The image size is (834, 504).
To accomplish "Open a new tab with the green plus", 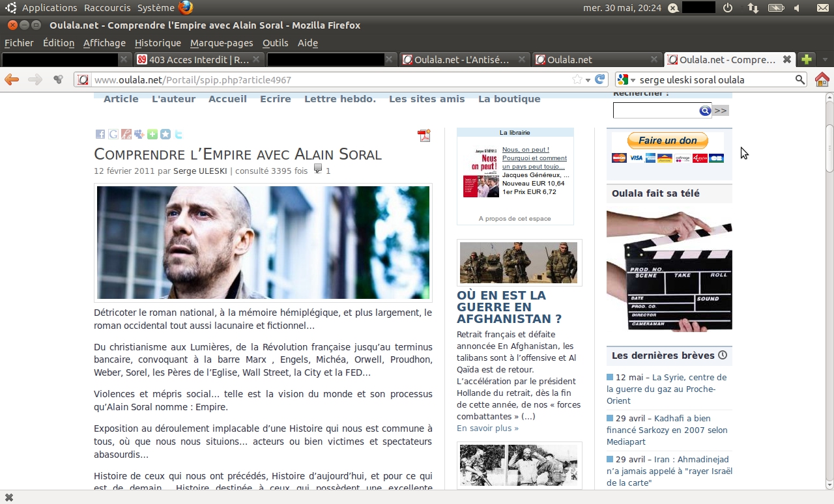I will [x=807, y=59].
